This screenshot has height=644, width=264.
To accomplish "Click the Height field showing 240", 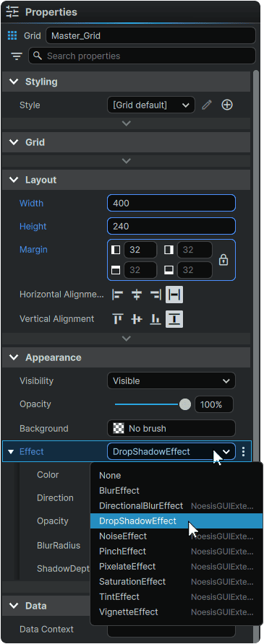I will (x=171, y=226).
